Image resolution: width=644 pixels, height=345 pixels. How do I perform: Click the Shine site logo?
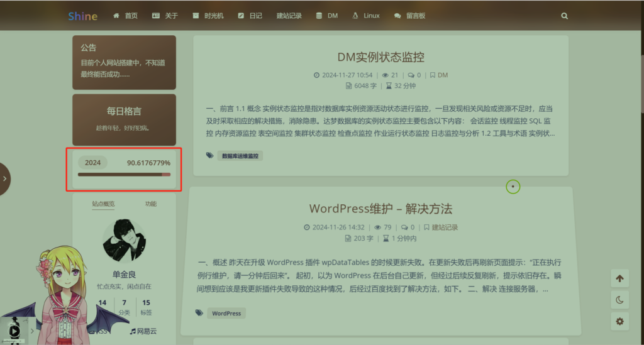[x=82, y=16]
